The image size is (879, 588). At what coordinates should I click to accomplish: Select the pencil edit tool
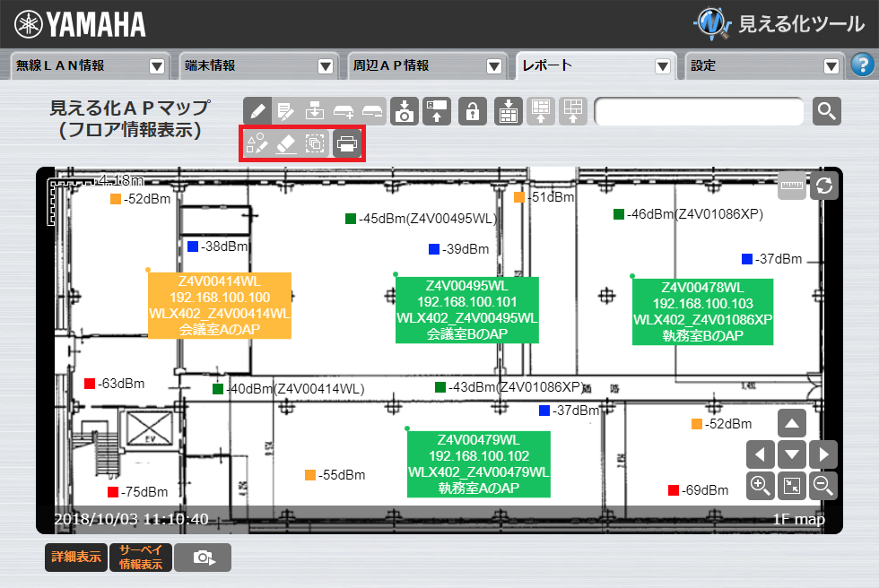coord(257,111)
